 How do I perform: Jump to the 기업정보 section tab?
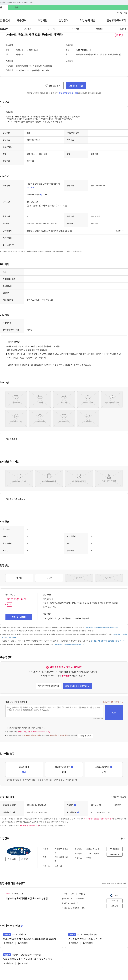pos(123,29)
